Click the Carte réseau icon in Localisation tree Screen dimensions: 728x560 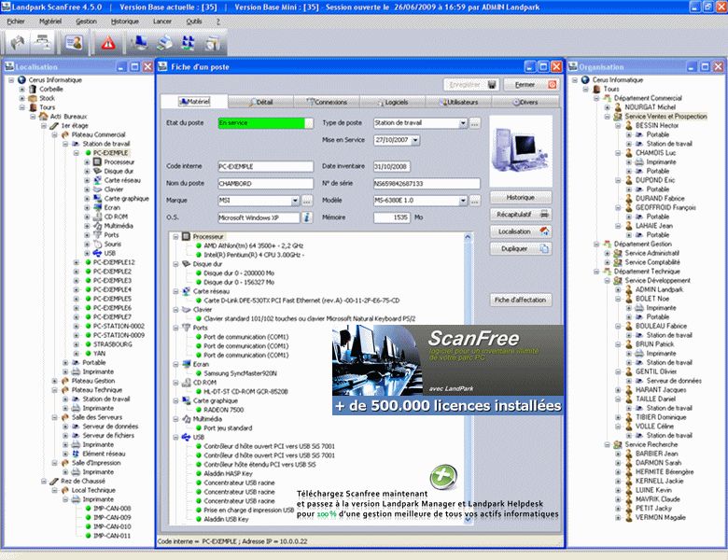coord(97,180)
